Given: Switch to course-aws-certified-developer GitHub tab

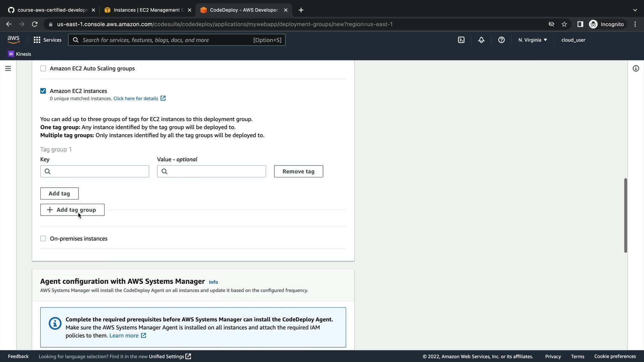Looking at the screenshot, I should 50,10.
